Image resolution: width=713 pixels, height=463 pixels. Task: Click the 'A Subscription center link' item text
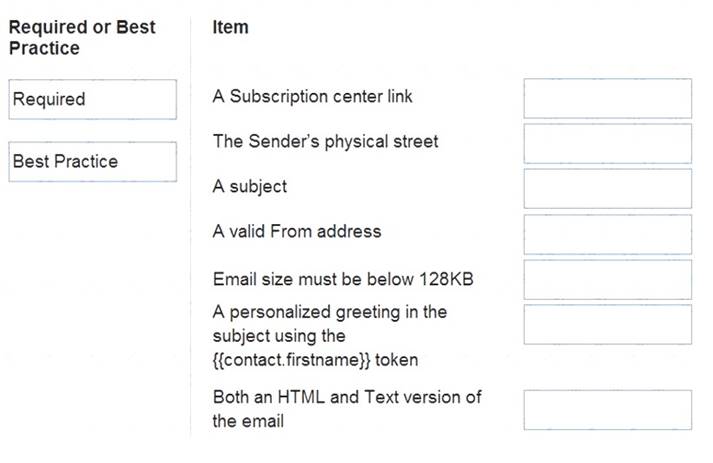pos(312,96)
